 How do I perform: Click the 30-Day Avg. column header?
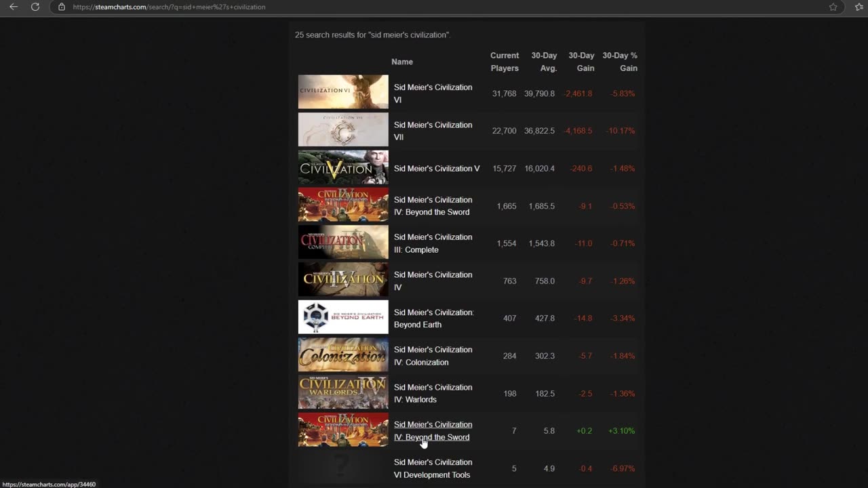[x=544, y=62]
